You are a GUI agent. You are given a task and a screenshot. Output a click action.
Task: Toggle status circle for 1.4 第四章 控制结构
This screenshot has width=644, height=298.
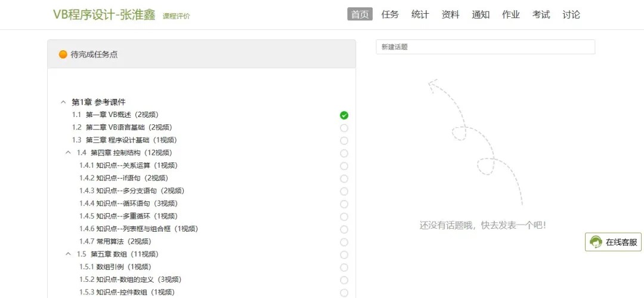[x=344, y=153]
